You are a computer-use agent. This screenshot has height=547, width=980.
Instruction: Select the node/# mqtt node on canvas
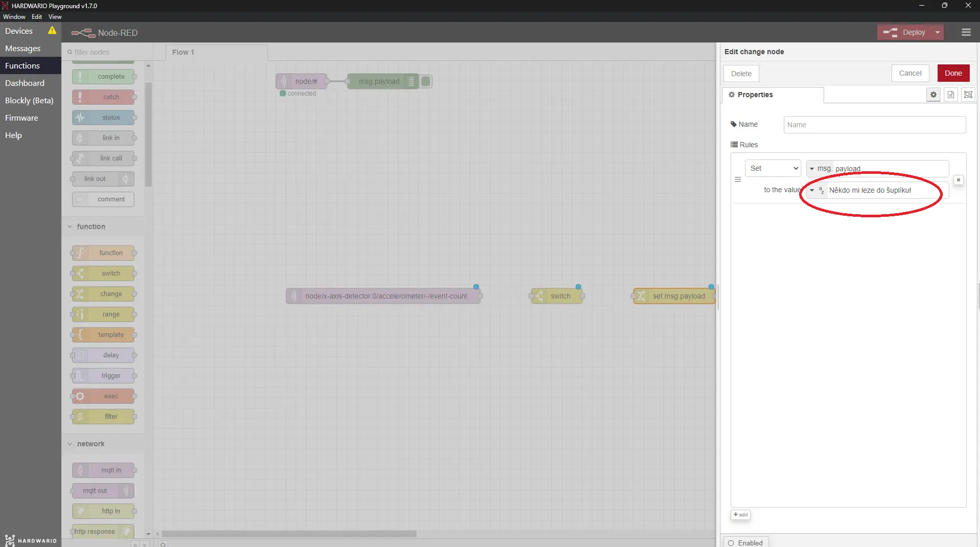pyautogui.click(x=302, y=81)
